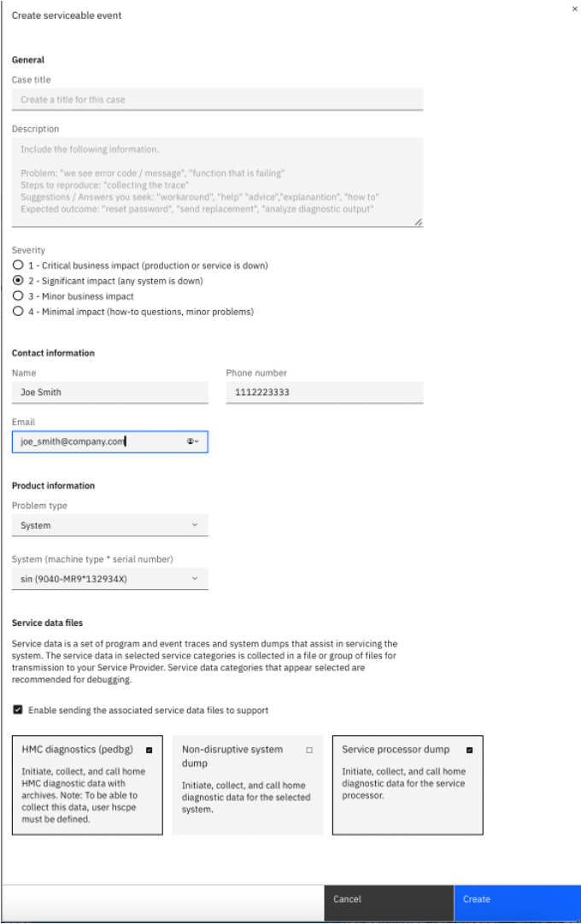Uncheck the HMC diagnostics (pedbg) tile checkbox

pyautogui.click(x=150, y=751)
